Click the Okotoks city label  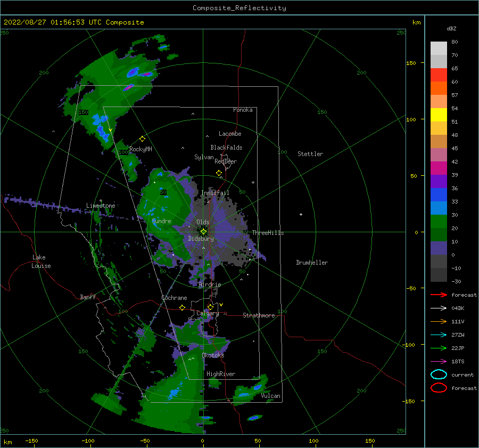tap(213, 355)
